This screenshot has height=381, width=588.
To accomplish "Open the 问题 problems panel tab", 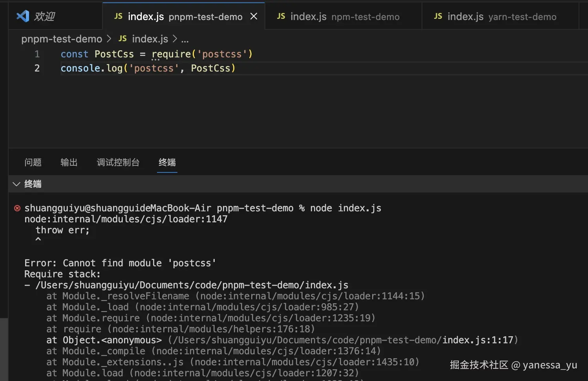I will (33, 162).
